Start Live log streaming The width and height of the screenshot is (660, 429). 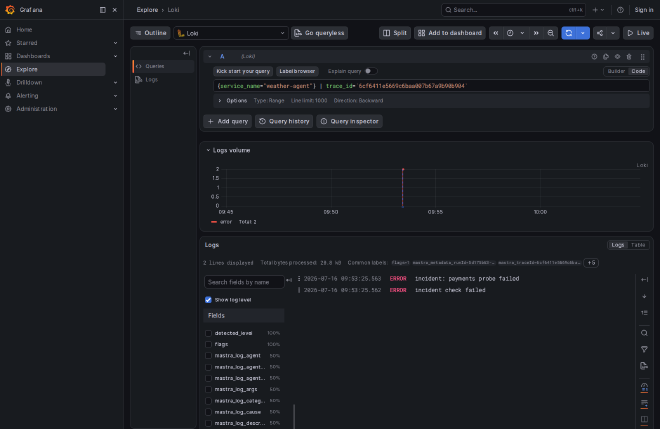638,33
